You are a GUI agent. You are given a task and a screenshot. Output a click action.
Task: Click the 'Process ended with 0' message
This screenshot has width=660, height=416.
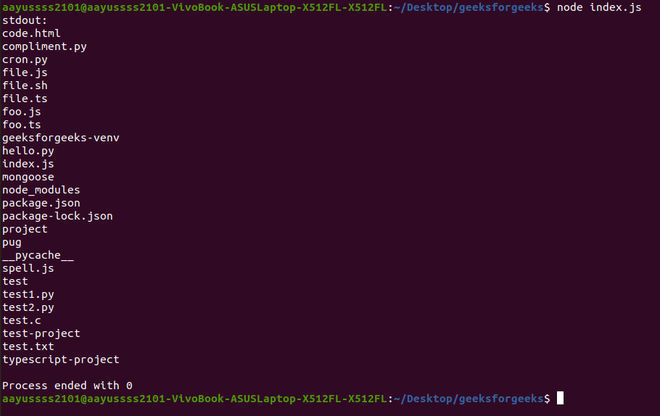67,386
